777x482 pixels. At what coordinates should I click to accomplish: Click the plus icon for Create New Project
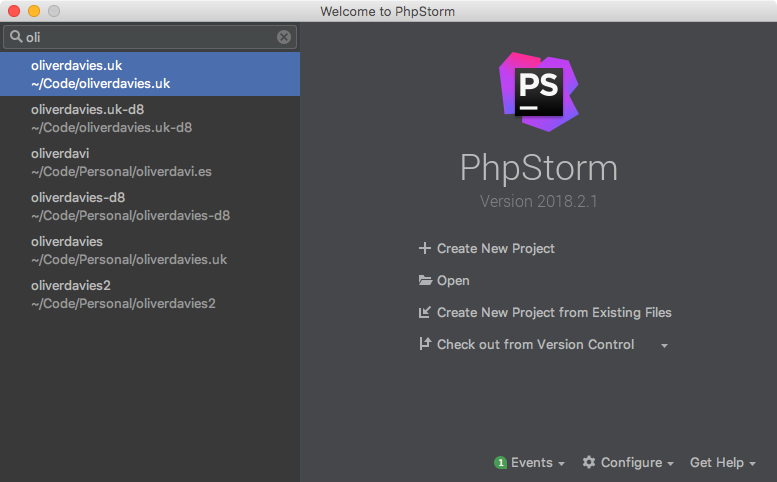pos(425,248)
